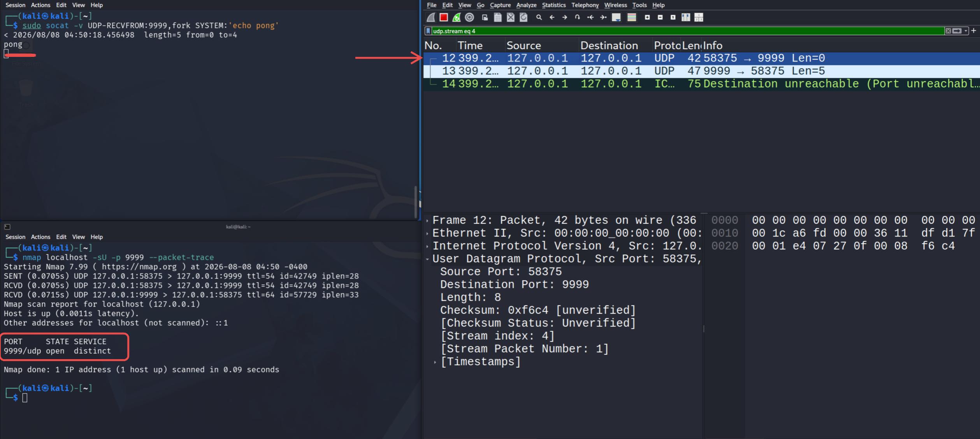Go forward in packet history
980x439 pixels.
click(x=565, y=17)
